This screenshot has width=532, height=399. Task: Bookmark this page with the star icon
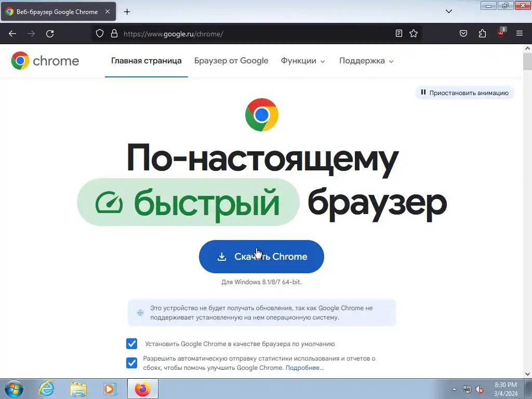point(414,33)
